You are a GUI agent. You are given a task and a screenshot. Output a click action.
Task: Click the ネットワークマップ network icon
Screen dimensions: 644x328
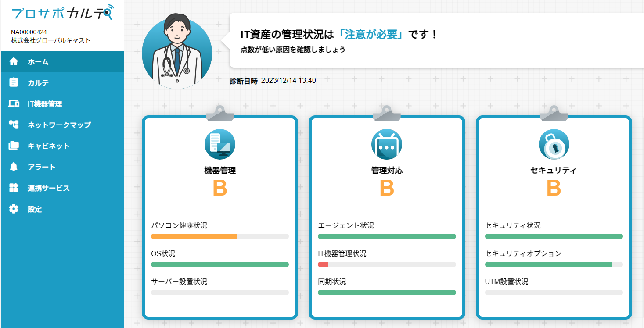(14, 125)
